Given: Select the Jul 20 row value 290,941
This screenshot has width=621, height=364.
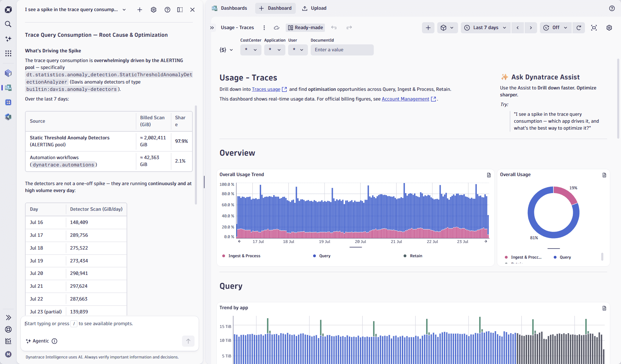Looking at the screenshot, I should tap(79, 274).
